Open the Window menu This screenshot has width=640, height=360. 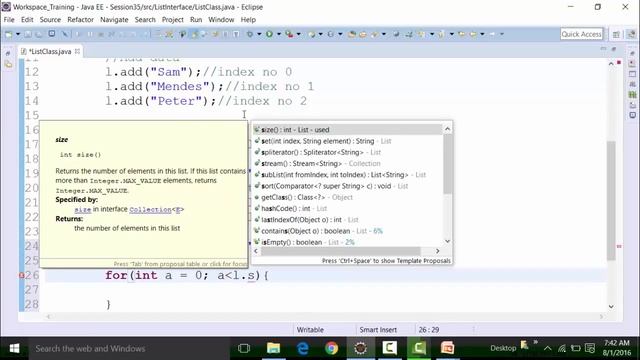(x=221, y=20)
